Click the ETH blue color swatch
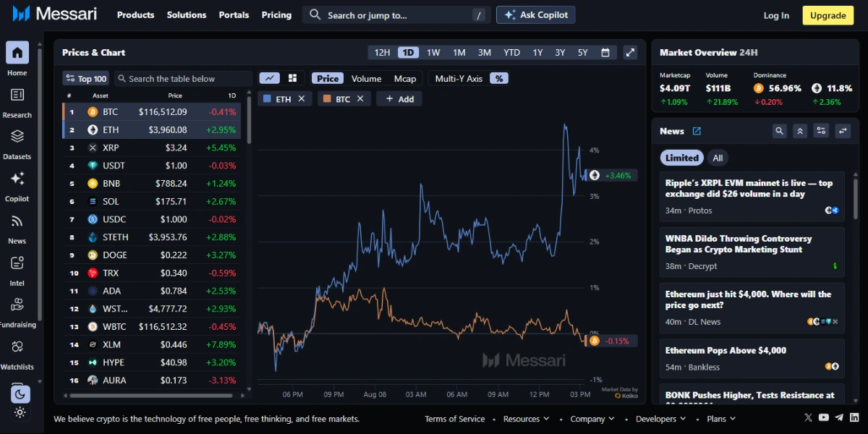Viewport: 868px width, 434px height. tap(267, 99)
